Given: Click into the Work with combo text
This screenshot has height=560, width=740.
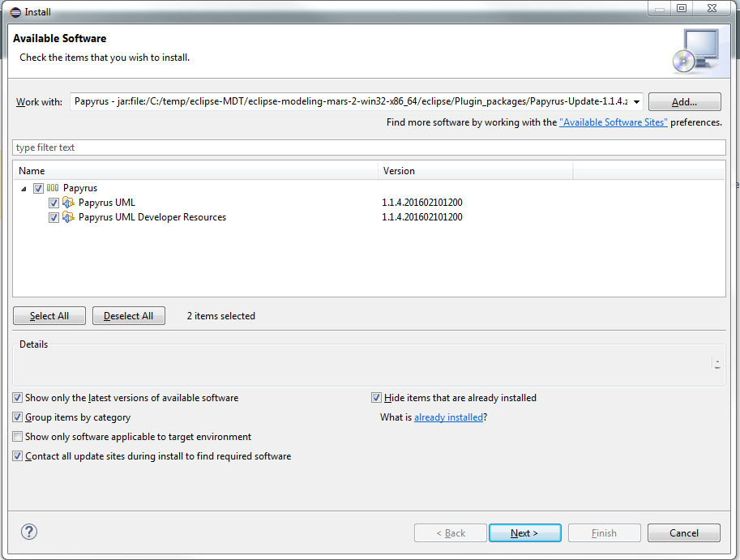Looking at the screenshot, I should click(x=351, y=101).
